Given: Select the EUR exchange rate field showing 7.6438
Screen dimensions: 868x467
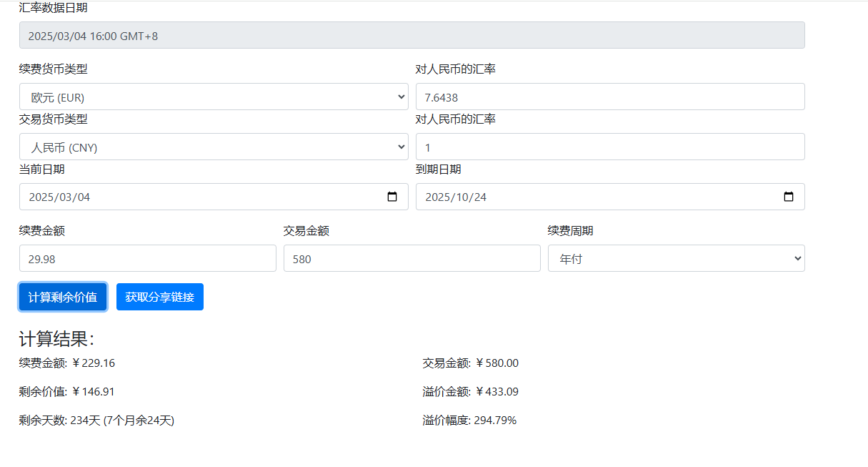Looking at the screenshot, I should click(x=610, y=97).
